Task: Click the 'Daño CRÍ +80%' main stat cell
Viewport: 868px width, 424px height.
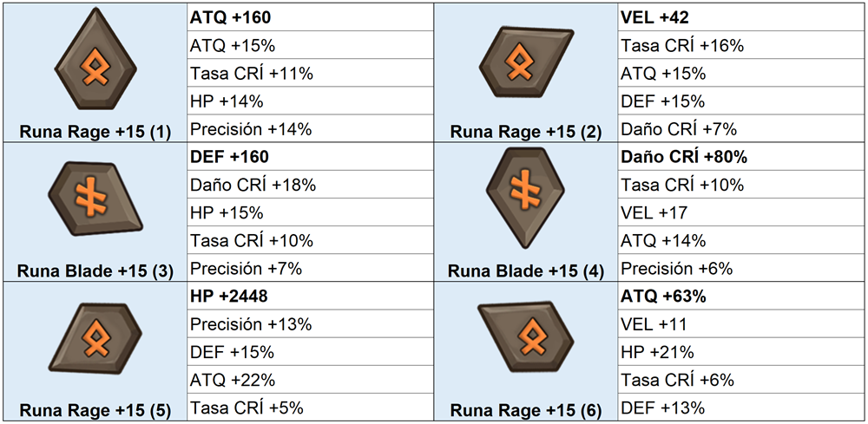Action: 740,156
